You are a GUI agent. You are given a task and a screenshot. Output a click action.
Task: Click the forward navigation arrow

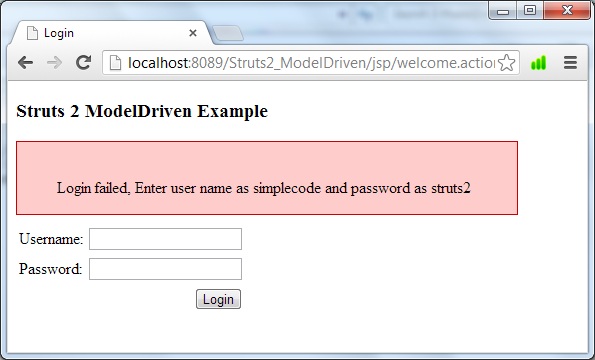(54, 63)
